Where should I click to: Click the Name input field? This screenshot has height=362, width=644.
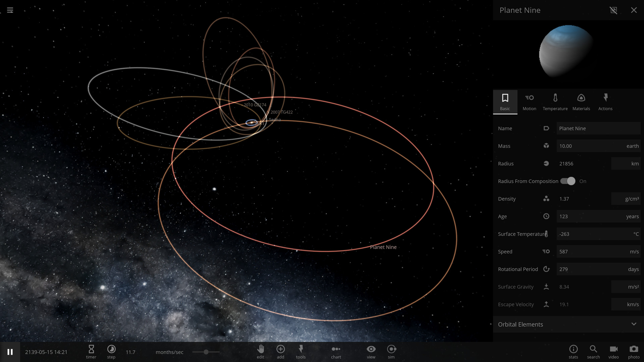tap(597, 128)
